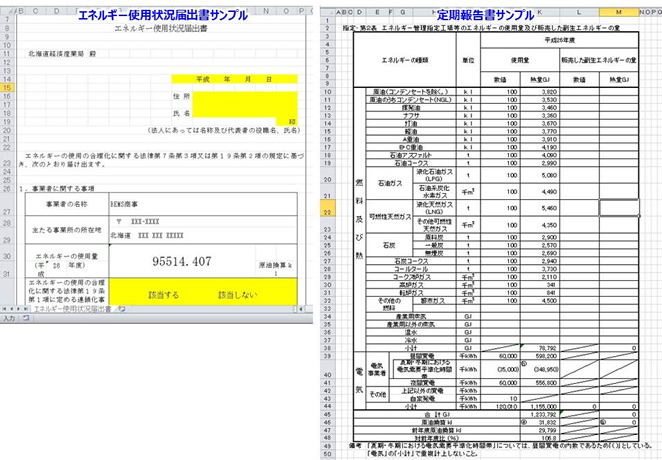Choose 該当しない in the yellow cell
This screenshot has height=460, width=662.
(x=237, y=295)
